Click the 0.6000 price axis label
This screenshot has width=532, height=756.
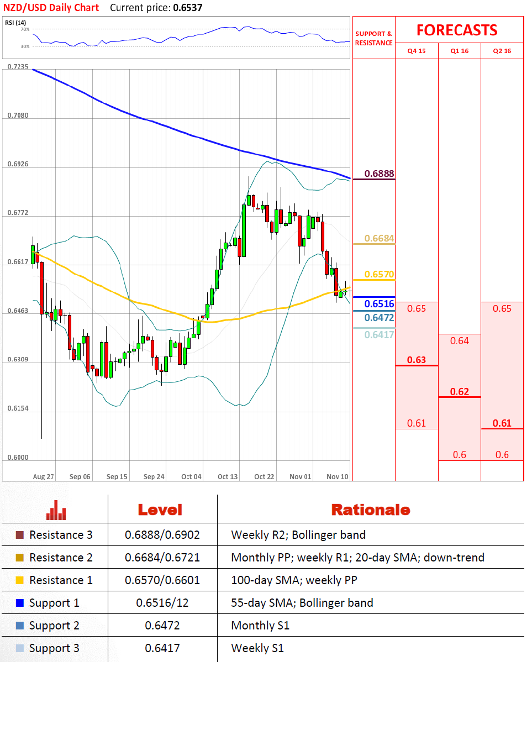click(x=18, y=458)
